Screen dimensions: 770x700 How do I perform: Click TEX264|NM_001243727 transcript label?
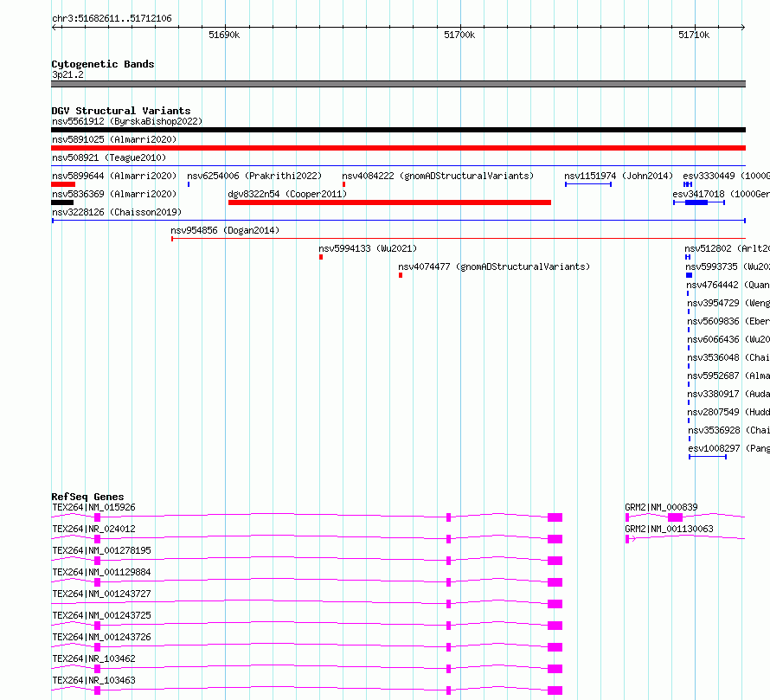tap(101, 594)
